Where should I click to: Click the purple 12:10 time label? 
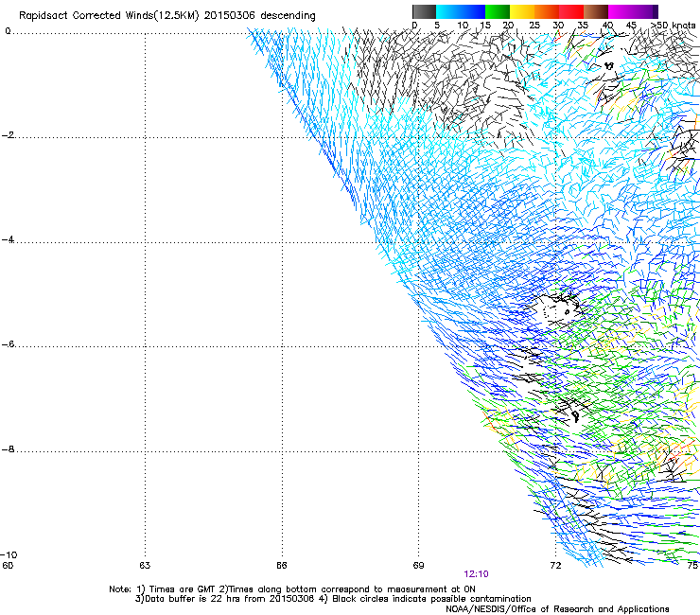476,574
